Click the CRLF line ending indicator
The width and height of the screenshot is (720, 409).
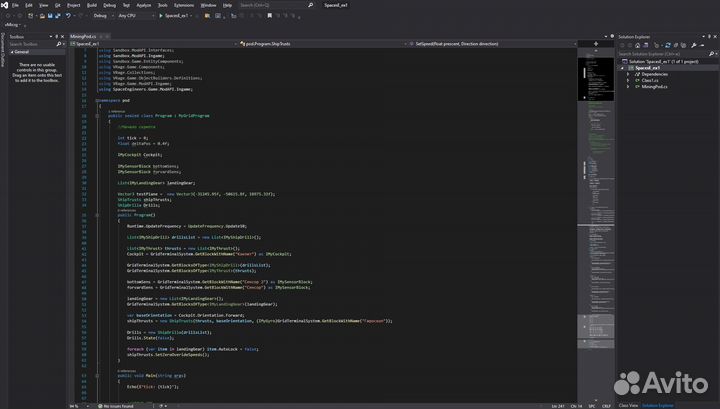[x=607, y=406]
